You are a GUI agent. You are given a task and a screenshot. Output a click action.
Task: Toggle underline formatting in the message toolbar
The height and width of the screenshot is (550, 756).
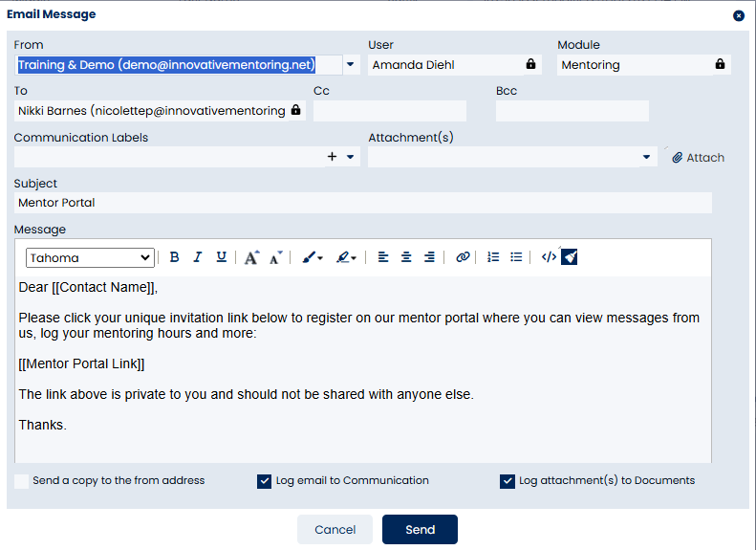tap(222, 257)
